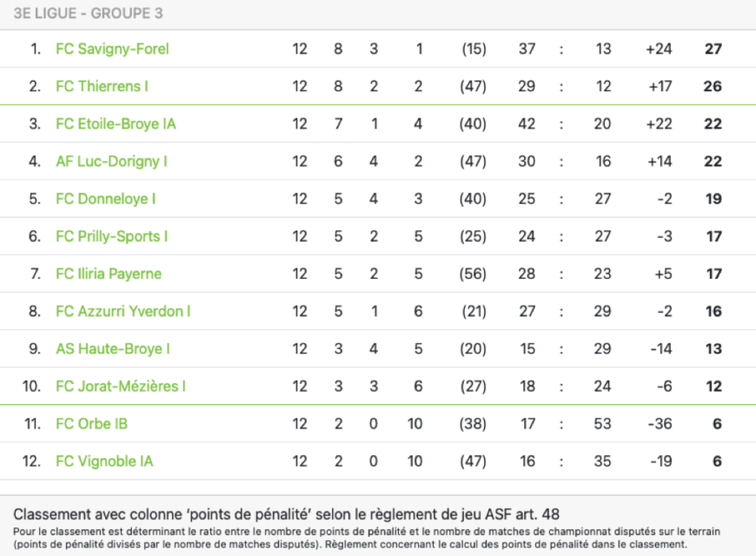
Task: Click the 27 points total in first row
Action: pos(713,50)
